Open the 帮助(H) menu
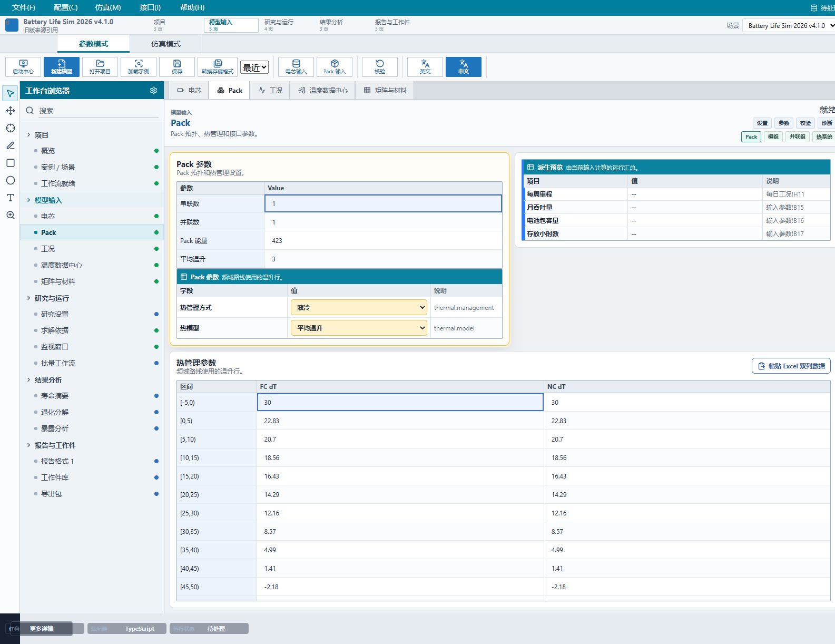 tap(192, 7)
